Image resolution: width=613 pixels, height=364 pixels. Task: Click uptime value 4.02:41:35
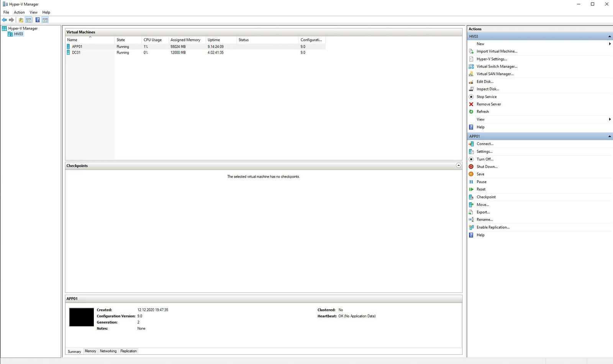coord(216,53)
